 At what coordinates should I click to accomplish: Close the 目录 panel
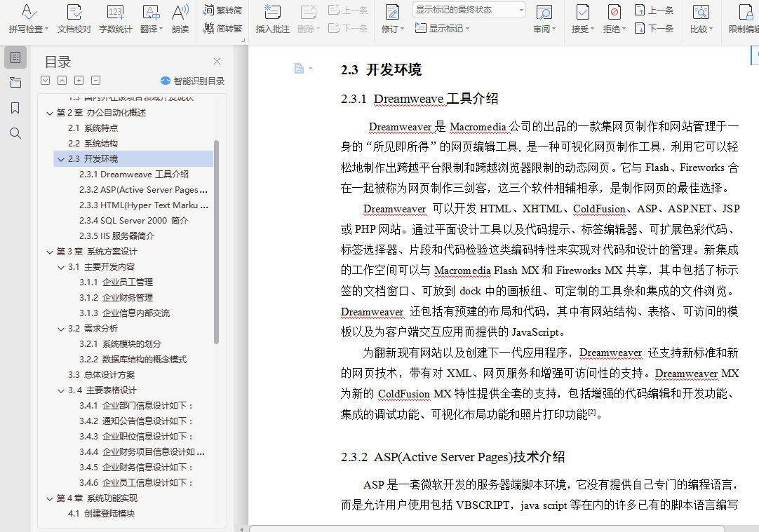(217, 62)
